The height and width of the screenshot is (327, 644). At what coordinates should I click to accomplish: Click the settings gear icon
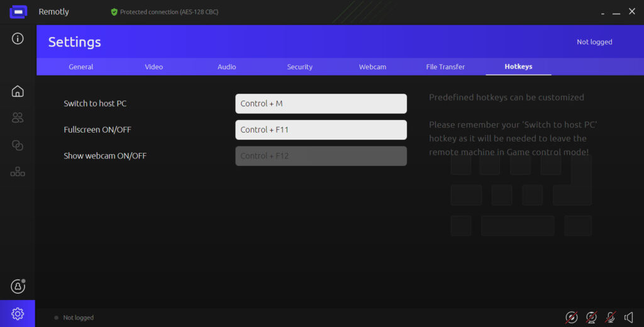(18, 313)
